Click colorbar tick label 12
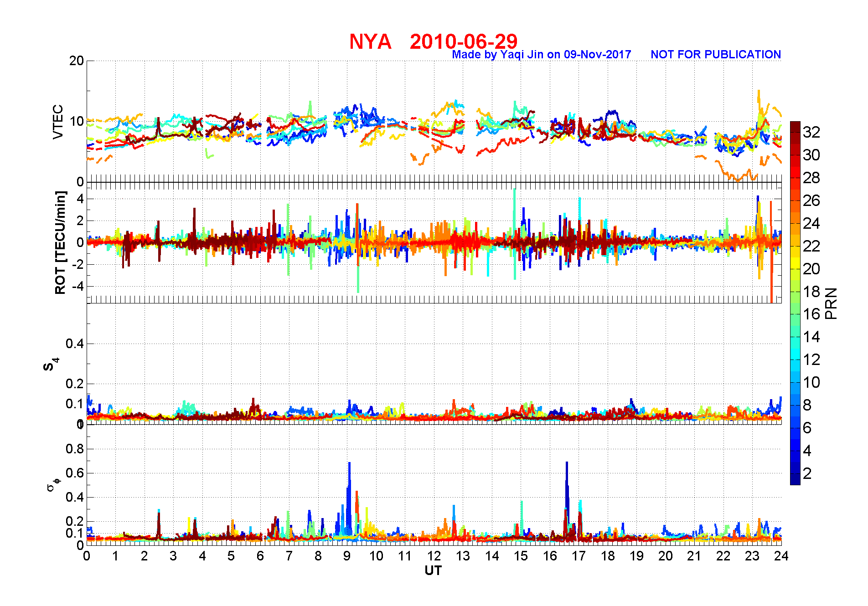Screen dimensions: 868x606 (811, 359)
